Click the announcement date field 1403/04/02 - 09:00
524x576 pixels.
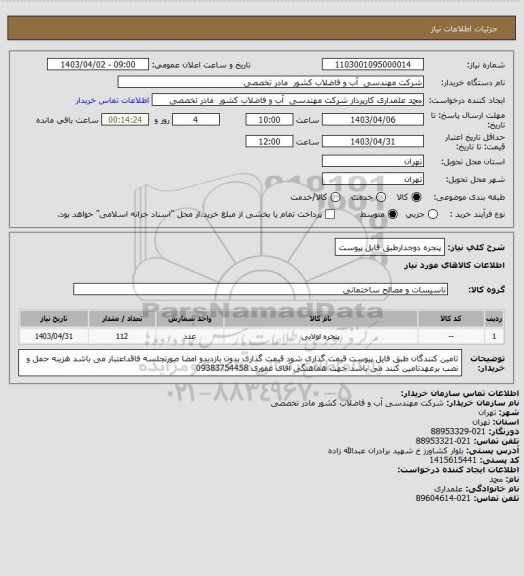98,64
